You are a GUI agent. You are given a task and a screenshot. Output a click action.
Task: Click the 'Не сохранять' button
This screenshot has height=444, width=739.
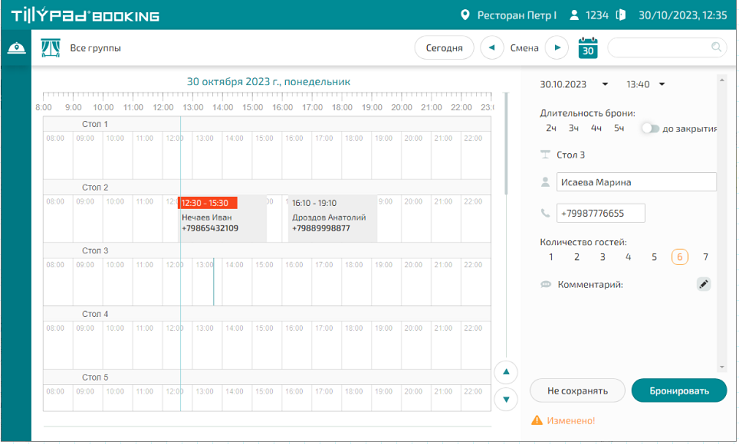[x=578, y=391]
